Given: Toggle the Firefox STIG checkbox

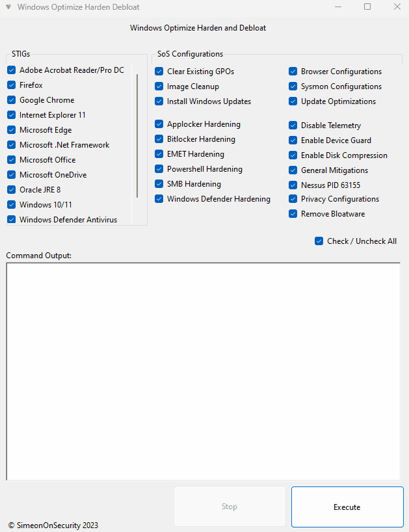Looking at the screenshot, I should [12, 85].
